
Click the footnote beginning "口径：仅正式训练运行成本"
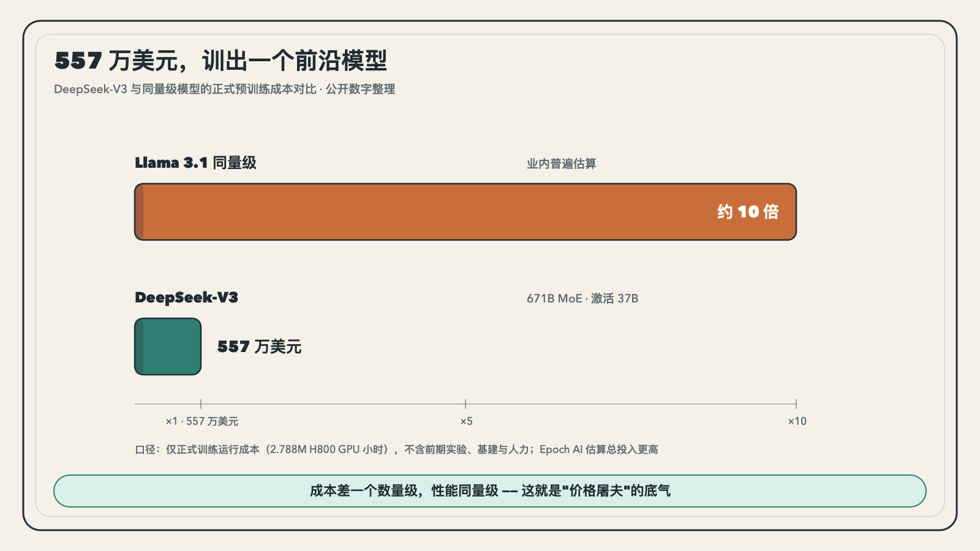coord(396,449)
